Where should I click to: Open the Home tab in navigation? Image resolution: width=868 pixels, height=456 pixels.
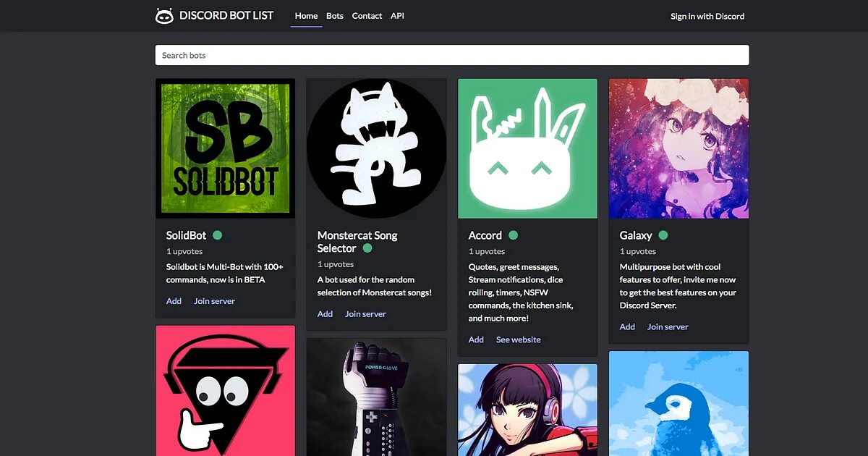pyautogui.click(x=307, y=16)
